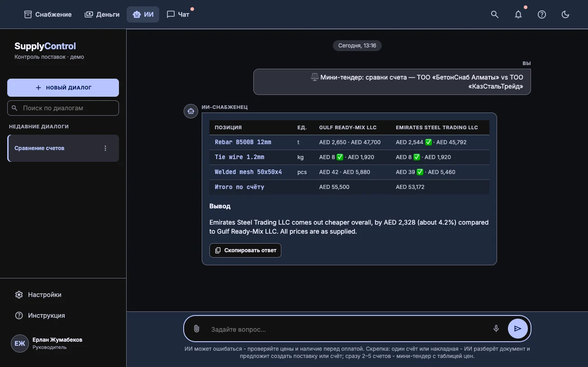Screen dimensions: 588x367
Task: Copy the answer with Скопировать ответ
Action: 245,250
